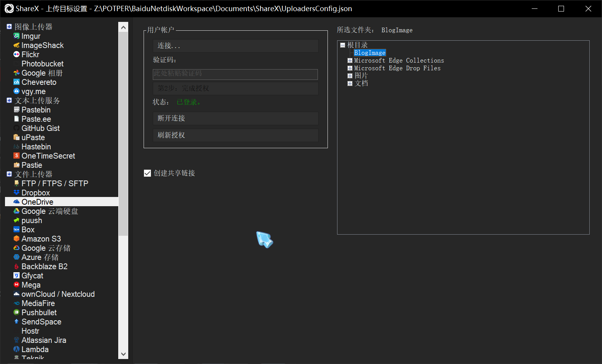Click the 已登录 status text
Screen dimensions: 602x364
coord(189,102)
